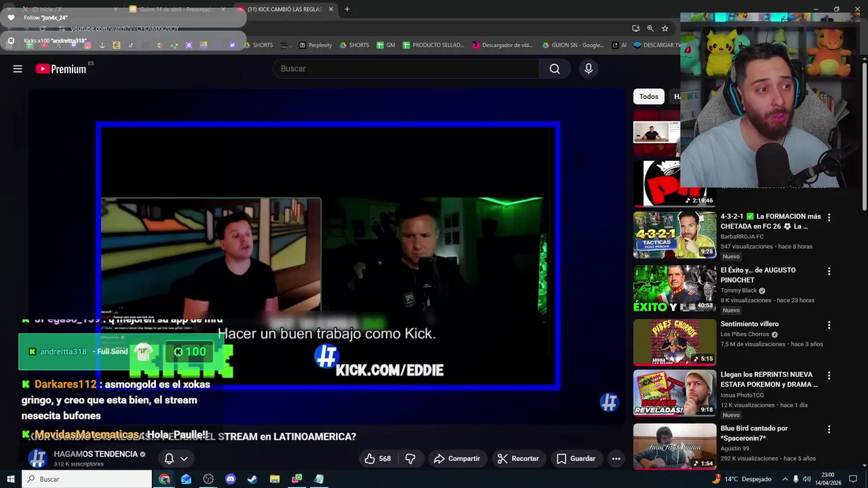
Task: Open Iosua PhotoTCG channel link
Action: click(x=742, y=395)
